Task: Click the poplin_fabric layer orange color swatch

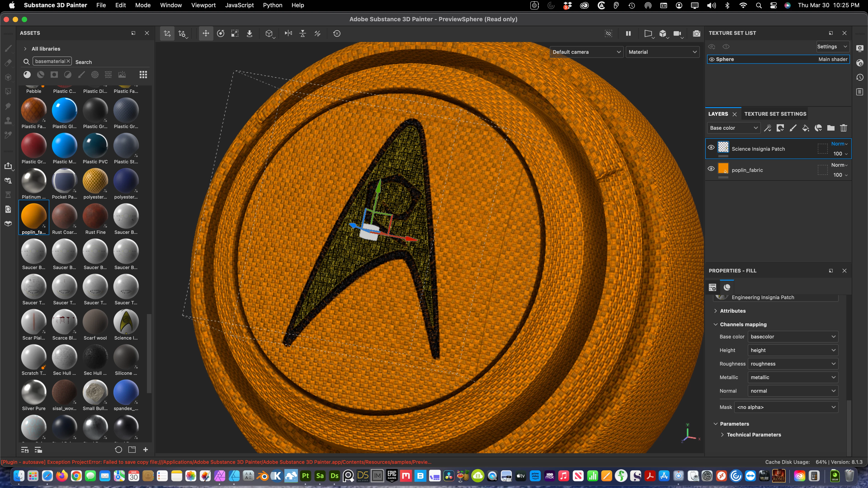Action: click(x=723, y=169)
